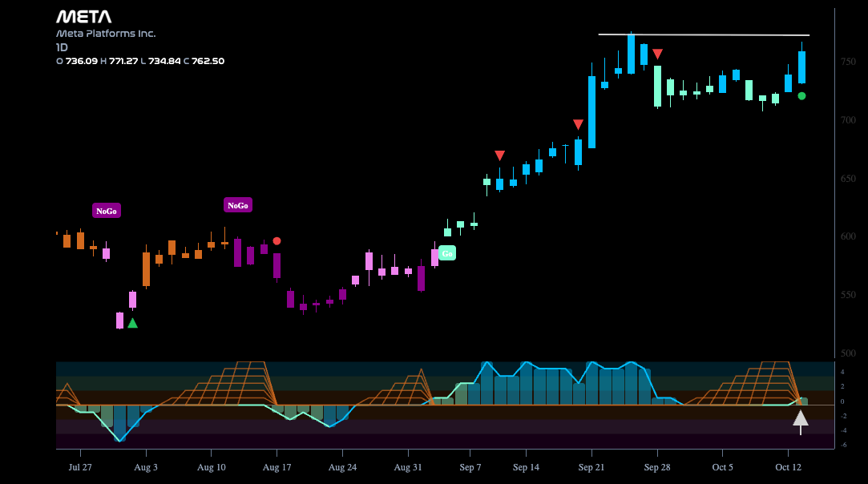Click the Oct 12 date label
868x484 pixels.
tap(789, 467)
